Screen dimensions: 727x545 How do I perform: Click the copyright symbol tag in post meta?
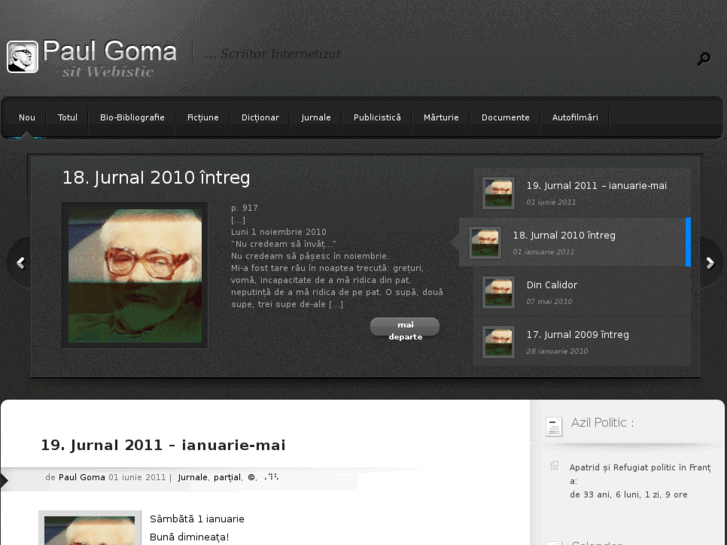(251, 477)
